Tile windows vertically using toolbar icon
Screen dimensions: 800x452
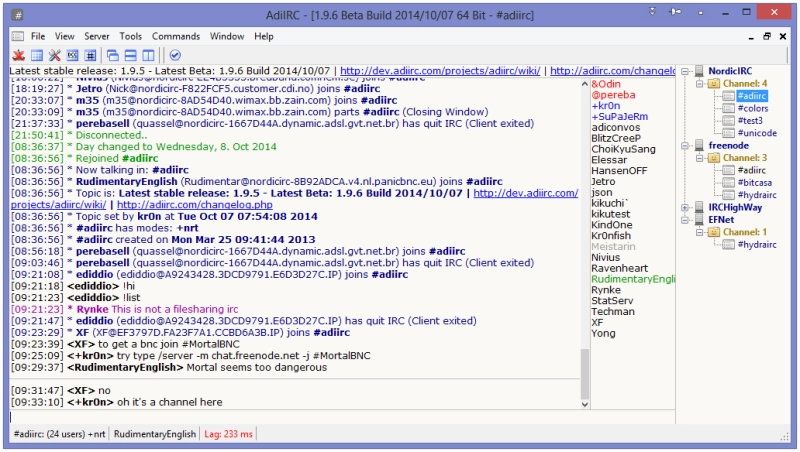coord(148,55)
